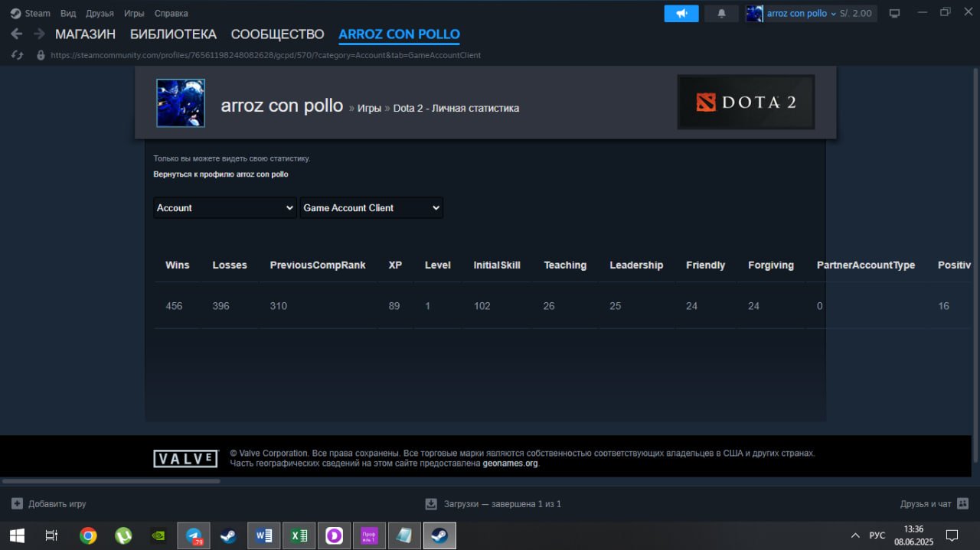Image resolution: width=980 pixels, height=550 pixels.
Task: Open notifications bell icon
Action: pyautogui.click(x=721, y=13)
